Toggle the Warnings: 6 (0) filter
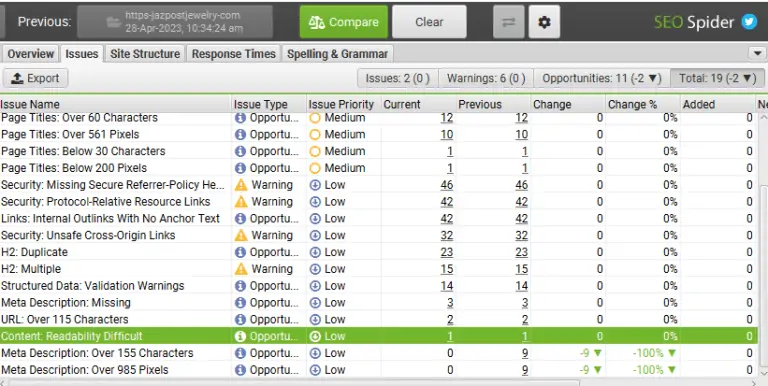The height and width of the screenshot is (386, 768). click(x=486, y=78)
